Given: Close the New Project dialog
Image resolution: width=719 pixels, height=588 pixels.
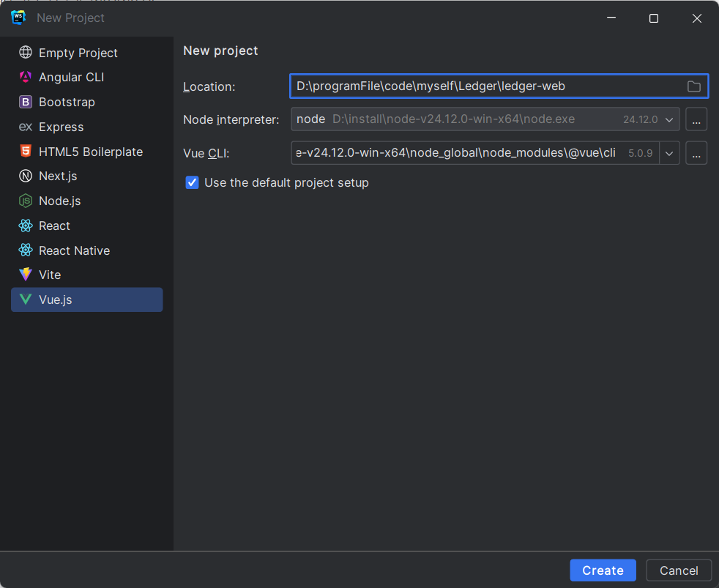Looking at the screenshot, I should (696, 18).
